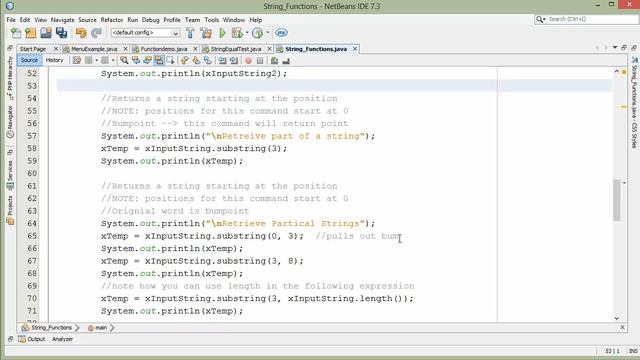This screenshot has height=360, width=640.
Task: Open the Analyzer panel button
Action: (x=62, y=339)
